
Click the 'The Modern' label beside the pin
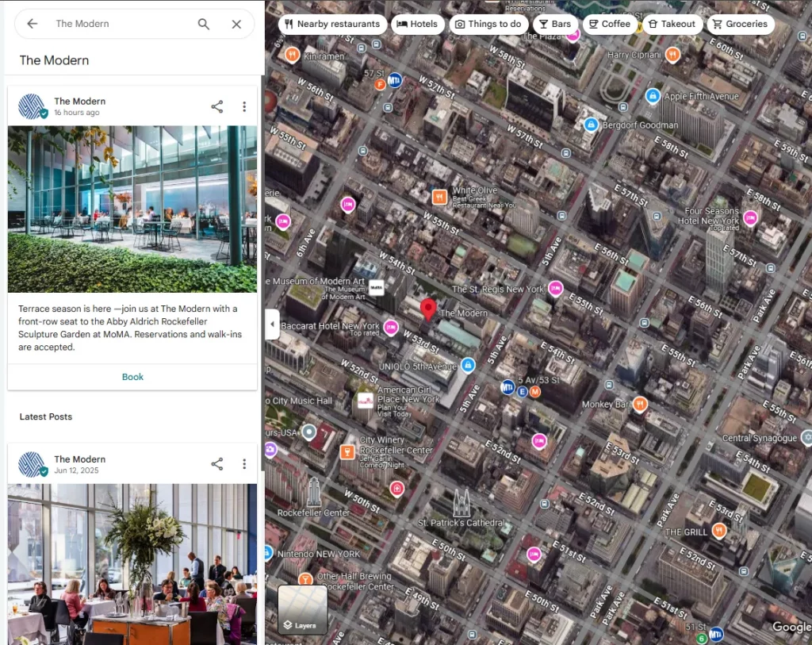click(x=463, y=313)
